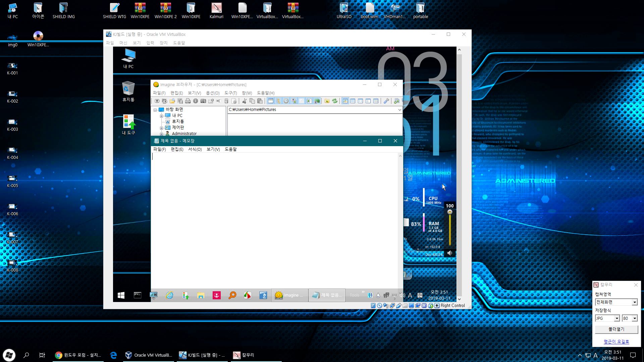Expand the Administrator tree node

(x=161, y=134)
